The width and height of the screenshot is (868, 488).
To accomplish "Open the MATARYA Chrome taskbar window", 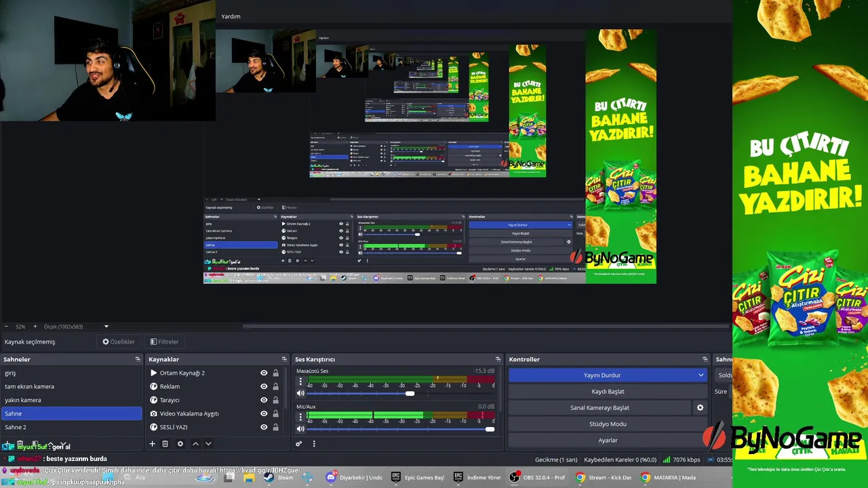I will (x=669, y=477).
